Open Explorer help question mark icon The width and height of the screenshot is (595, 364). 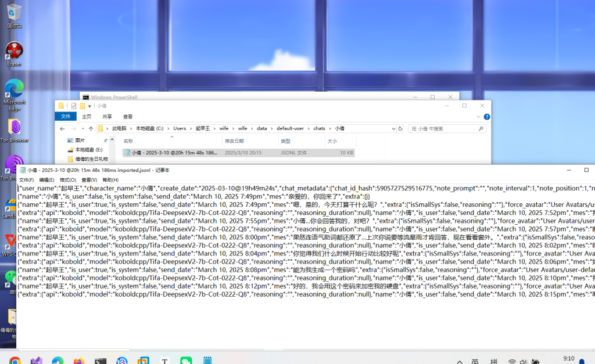click(x=486, y=117)
